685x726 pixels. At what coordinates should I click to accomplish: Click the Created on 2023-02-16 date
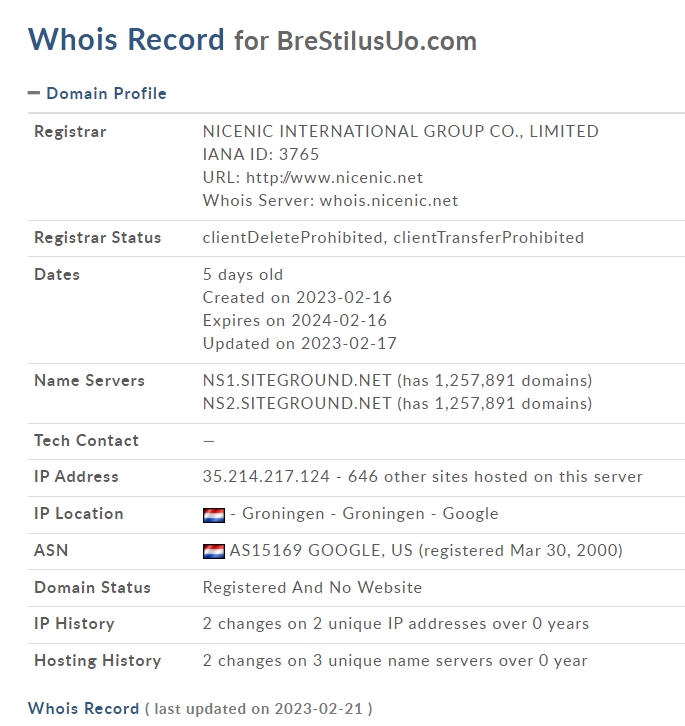(x=297, y=298)
